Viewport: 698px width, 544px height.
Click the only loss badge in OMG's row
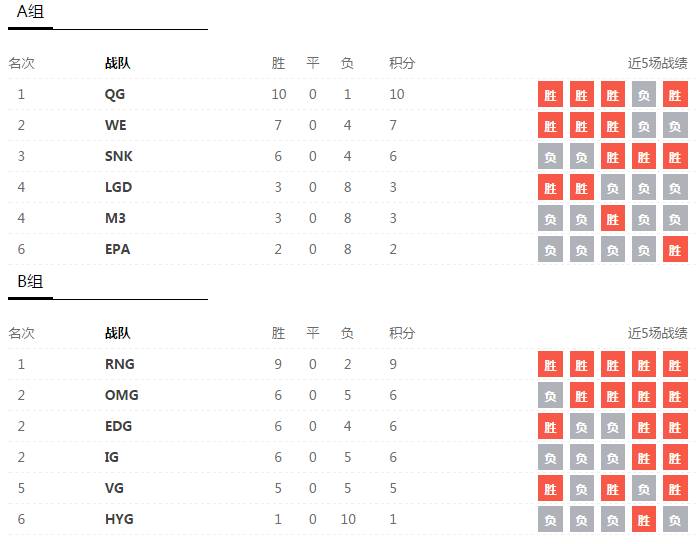point(551,395)
